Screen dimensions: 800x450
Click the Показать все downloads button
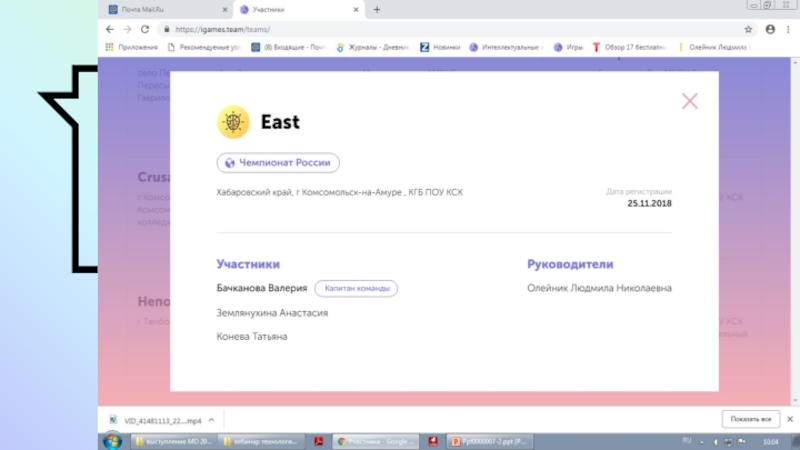tap(750, 419)
